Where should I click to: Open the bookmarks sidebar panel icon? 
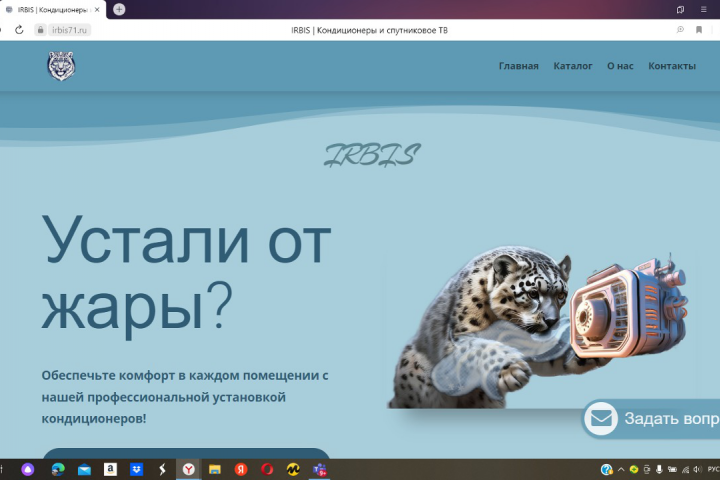pos(681,9)
